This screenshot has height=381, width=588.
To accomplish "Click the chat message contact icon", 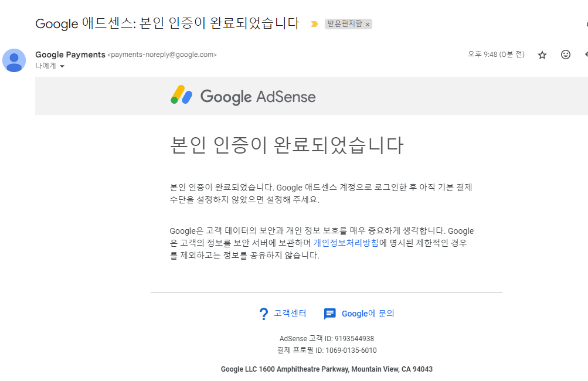I will point(329,314).
